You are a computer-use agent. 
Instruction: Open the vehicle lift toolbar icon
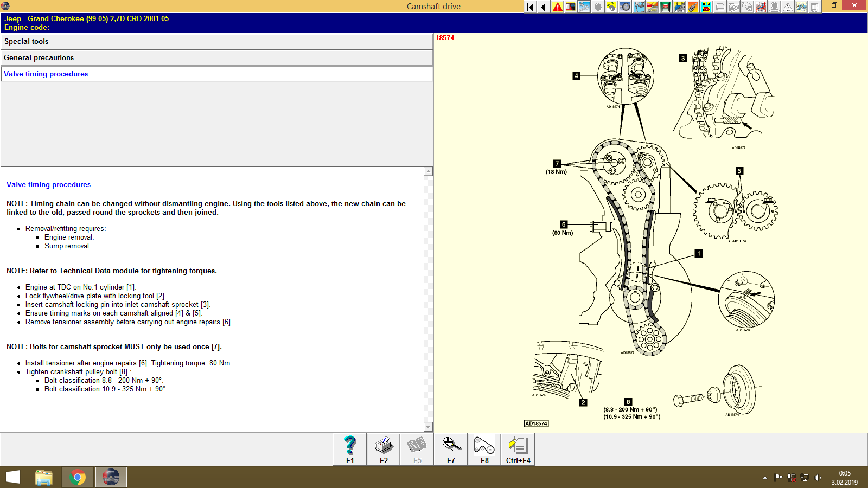666,7
